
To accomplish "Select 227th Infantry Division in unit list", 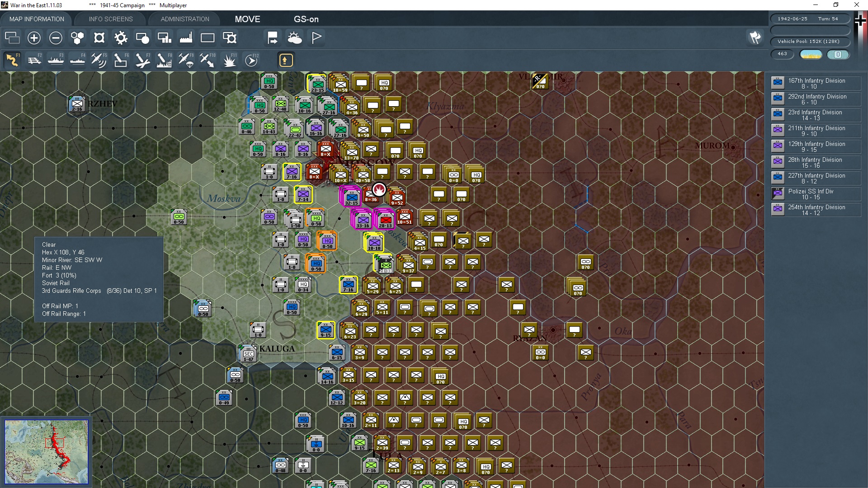I will coord(816,178).
